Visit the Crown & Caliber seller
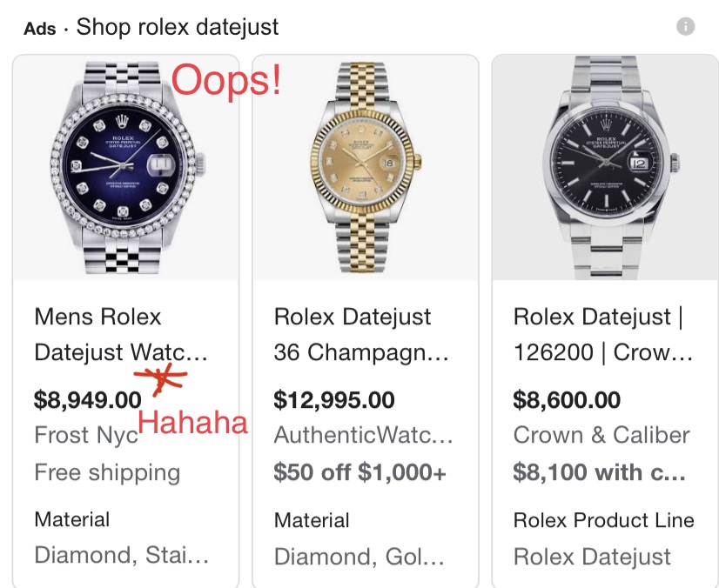The height and width of the screenshot is (588, 719). pyautogui.click(x=601, y=435)
